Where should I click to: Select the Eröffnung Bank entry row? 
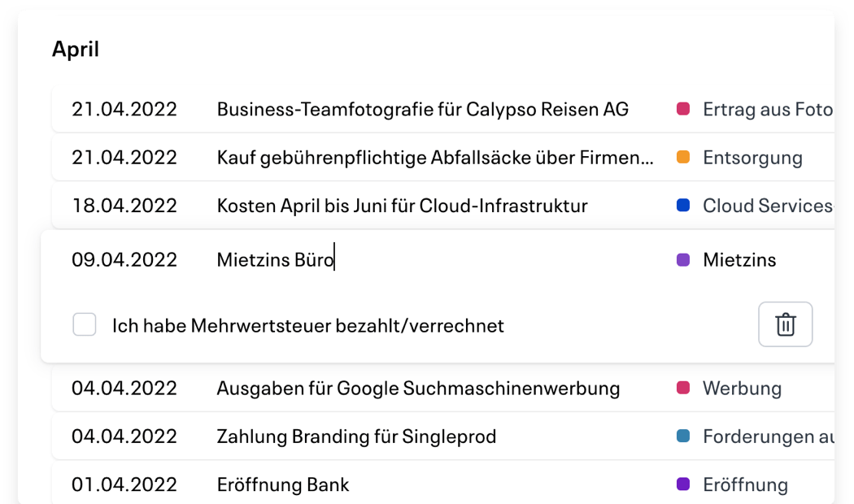(282, 484)
